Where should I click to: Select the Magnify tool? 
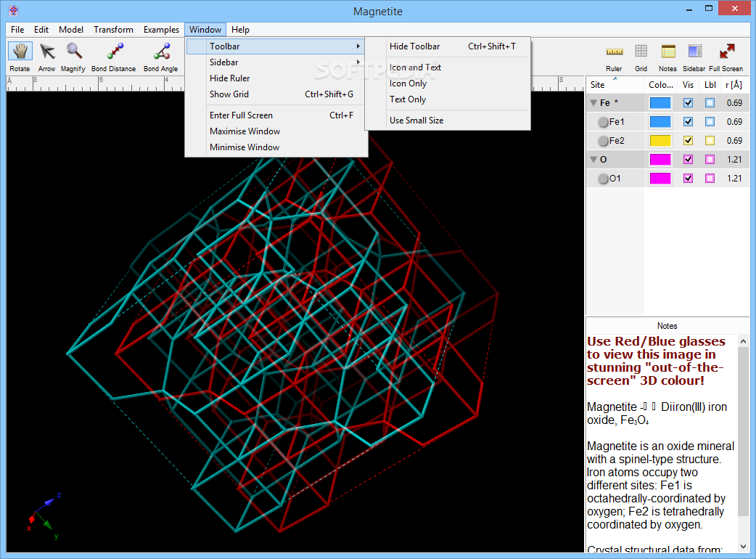(73, 57)
